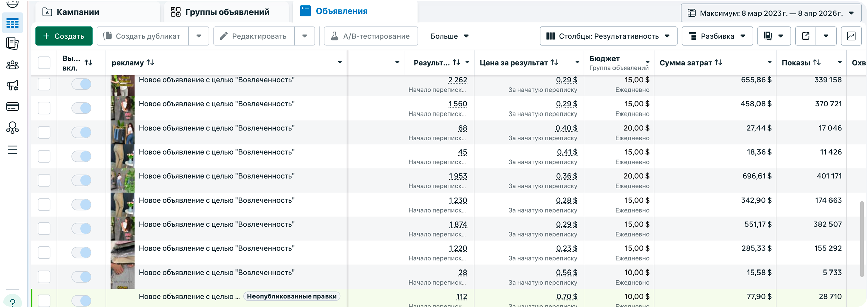Toggle the ad switch for the 285,33 $ row
The height and width of the screenshot is (308, 868).
tap(82, 253)
